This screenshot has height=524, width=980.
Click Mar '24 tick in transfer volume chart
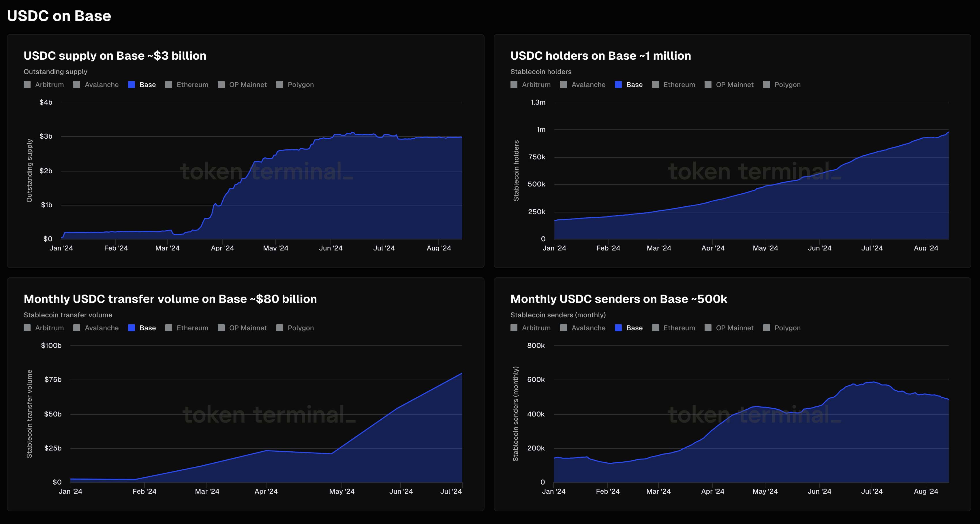pyautogui.click(x=207, y=491)
